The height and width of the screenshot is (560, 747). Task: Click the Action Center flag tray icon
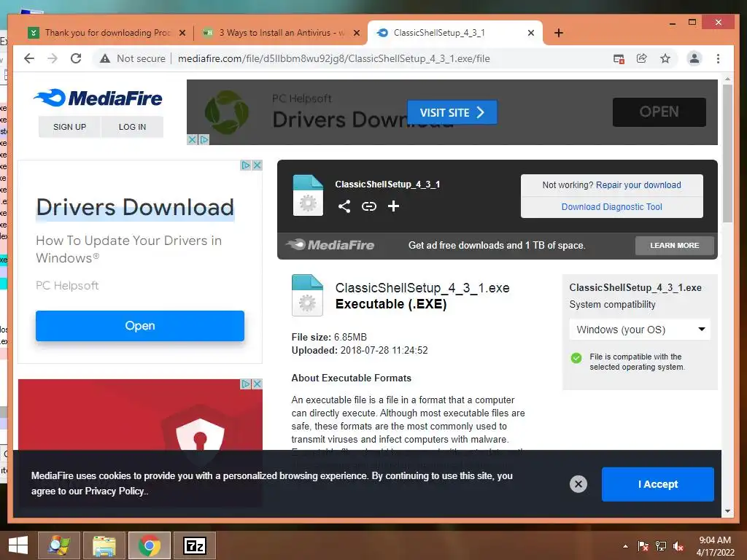point(643,546)
